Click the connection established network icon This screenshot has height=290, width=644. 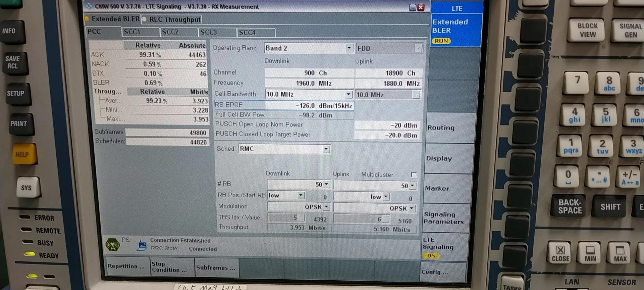point(142,245)
